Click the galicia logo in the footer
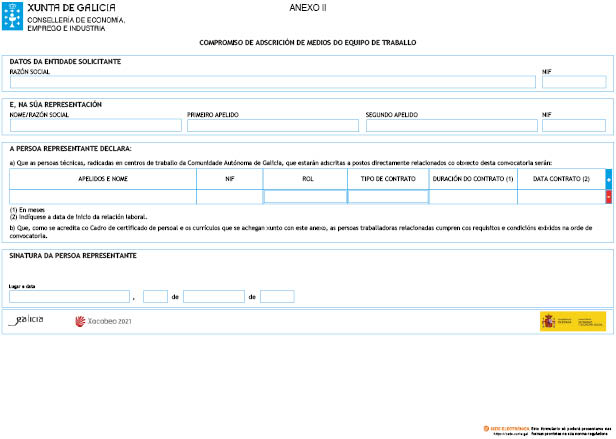Screen dimensions: 616x439 pyautogui.click(x=27, y=321)
